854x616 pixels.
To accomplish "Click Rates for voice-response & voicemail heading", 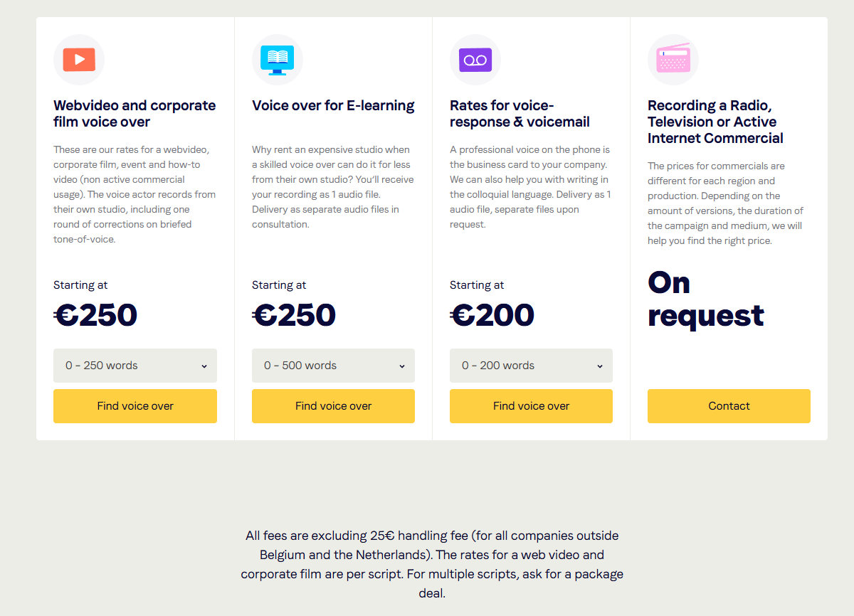I will point(520,114).
